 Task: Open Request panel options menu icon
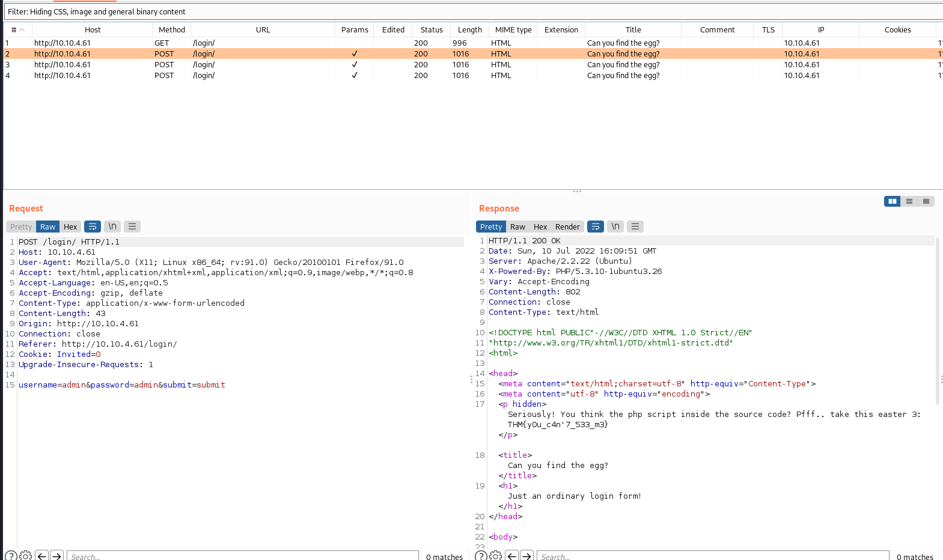tap(132, 227)
